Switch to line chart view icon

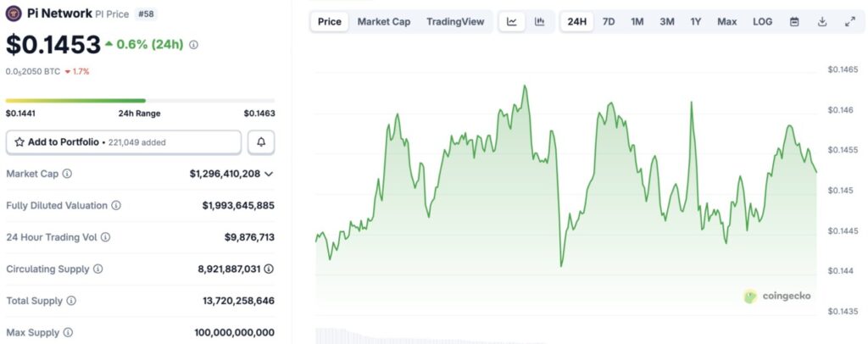[x=512, y=22]
